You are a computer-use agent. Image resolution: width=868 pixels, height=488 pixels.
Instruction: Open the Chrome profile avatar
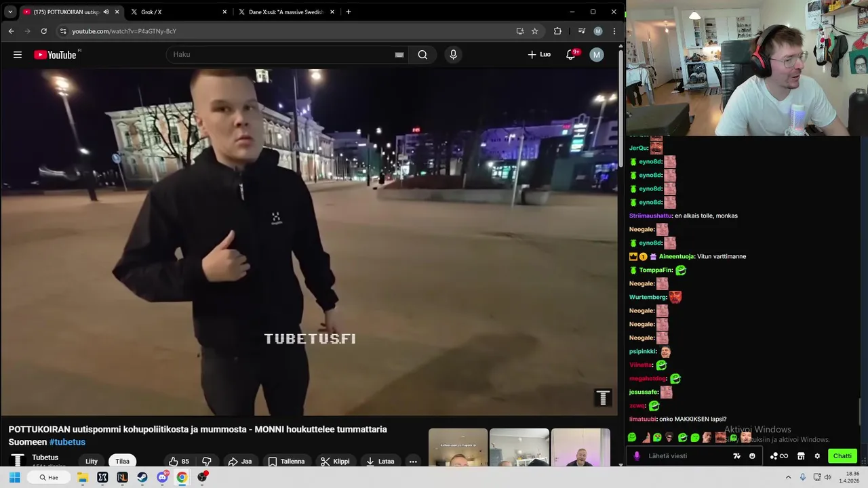[x=597, y=31]
